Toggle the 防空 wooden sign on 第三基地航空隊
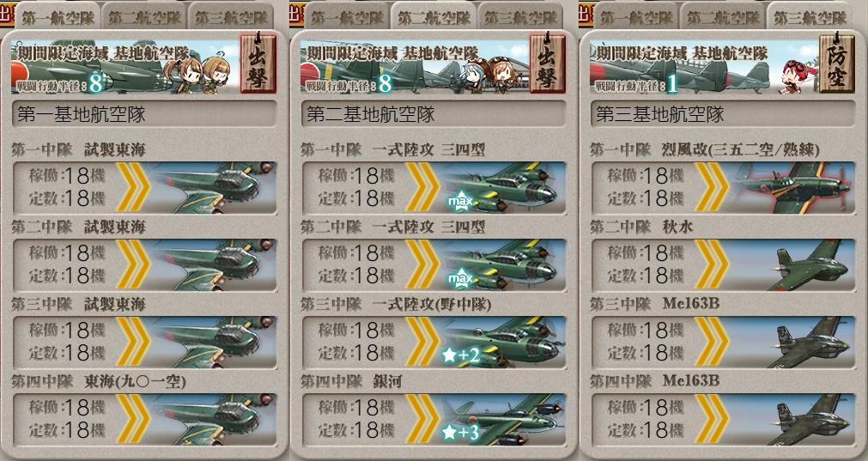868x461 pixels. pos(837,63)
